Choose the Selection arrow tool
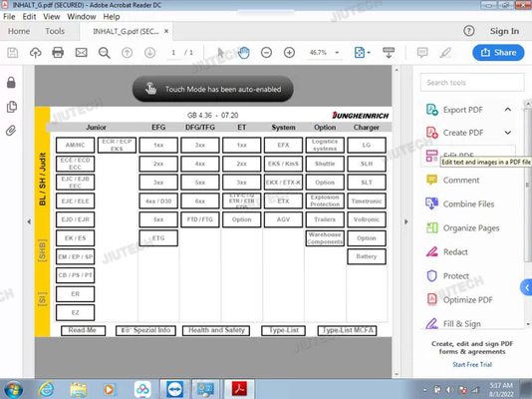This screenshot has height=399, width=532. tap(221, 53)
